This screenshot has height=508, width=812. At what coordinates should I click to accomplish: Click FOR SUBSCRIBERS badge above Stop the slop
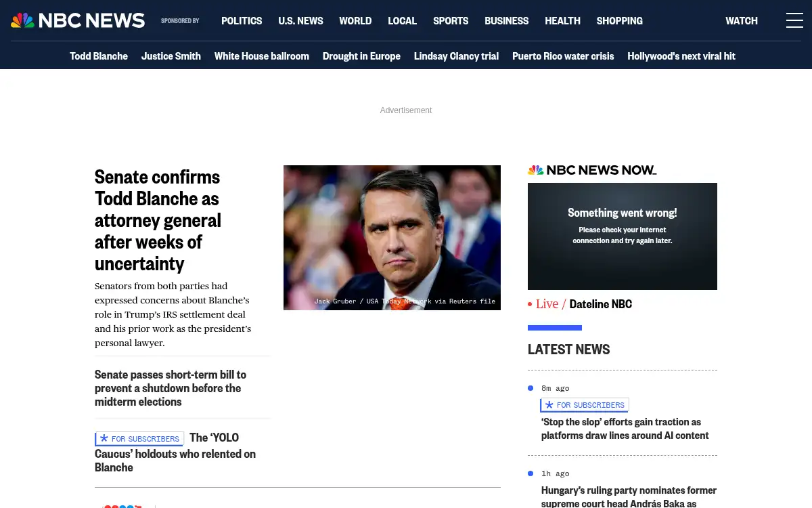pyautogui.click(x=585, y=405)
